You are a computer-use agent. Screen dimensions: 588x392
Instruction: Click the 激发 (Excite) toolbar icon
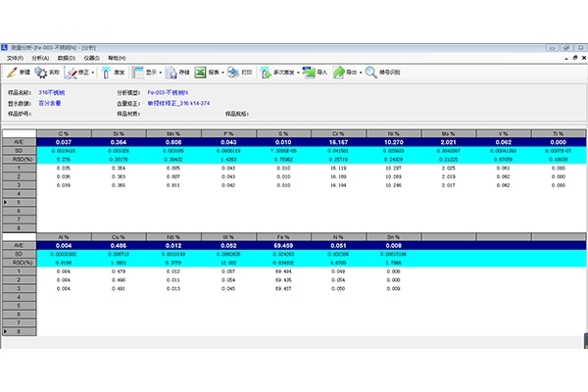click(x=105, y=72)
